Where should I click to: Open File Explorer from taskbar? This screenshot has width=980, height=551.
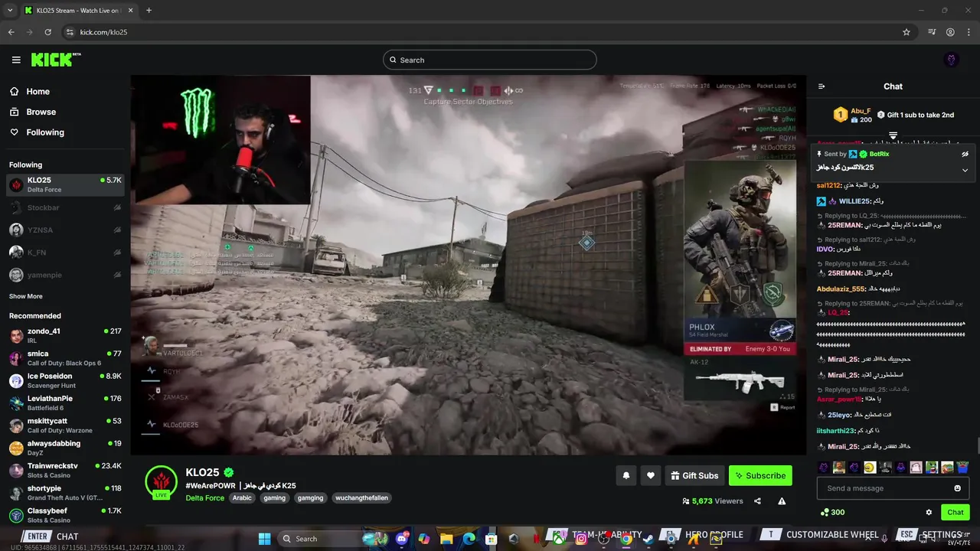click(446, 539)
